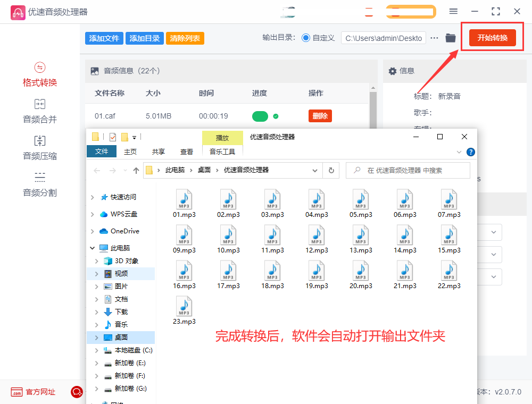Open the 文件 ribbon tab
Screen dimensions: 532x404
click(x=102, y=151)
